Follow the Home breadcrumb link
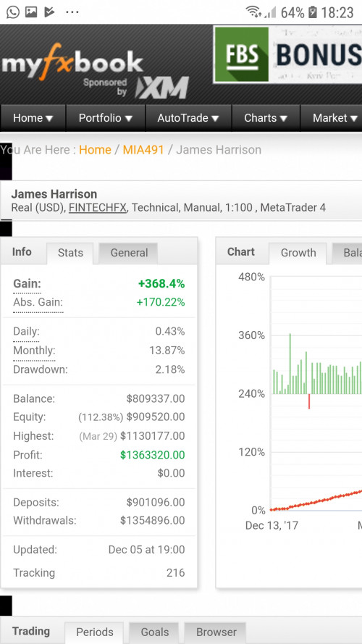Screen dimensions: 362x644 coord(96,150)
